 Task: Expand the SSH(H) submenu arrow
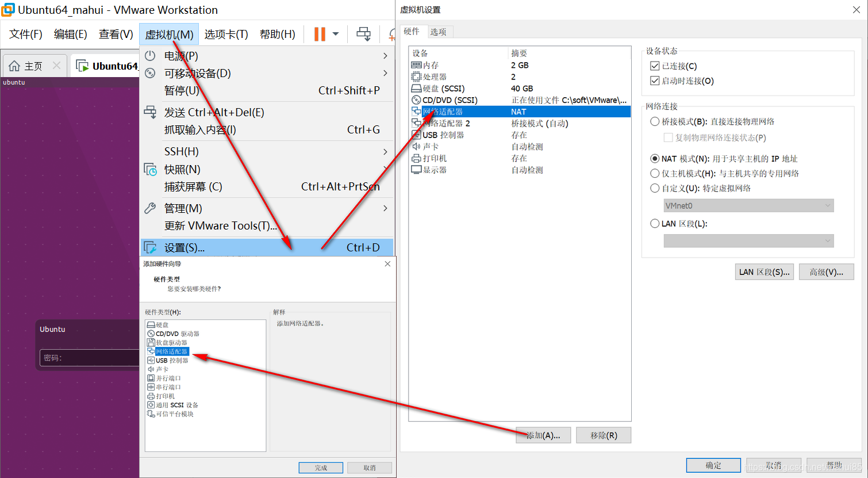click(385, 151)
